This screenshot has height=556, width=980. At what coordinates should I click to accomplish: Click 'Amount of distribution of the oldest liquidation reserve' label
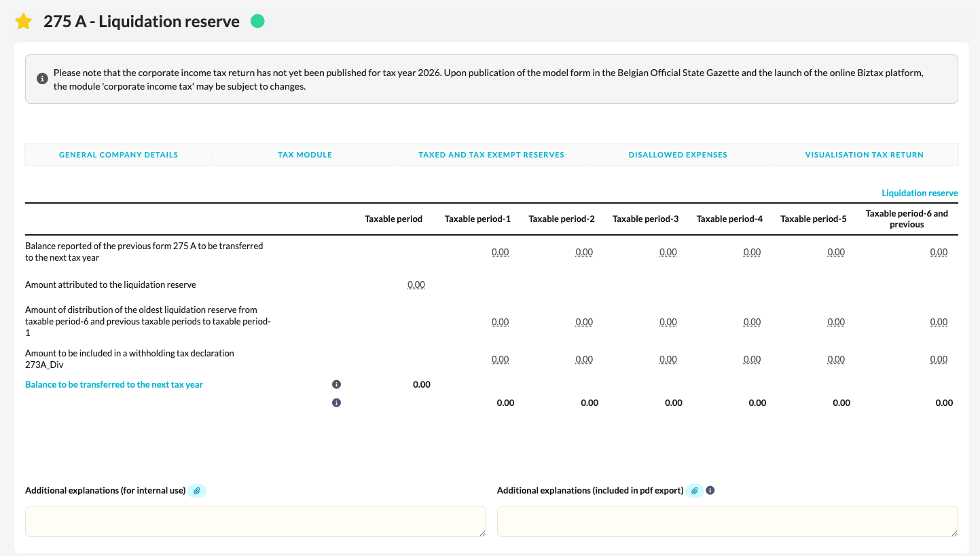pos(148,322)
